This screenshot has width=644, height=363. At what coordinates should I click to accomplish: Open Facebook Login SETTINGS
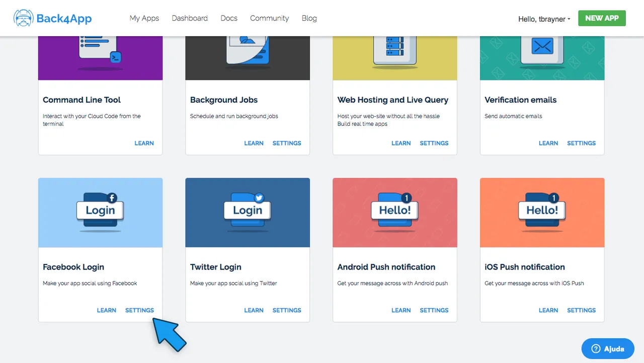click(139, 310)
